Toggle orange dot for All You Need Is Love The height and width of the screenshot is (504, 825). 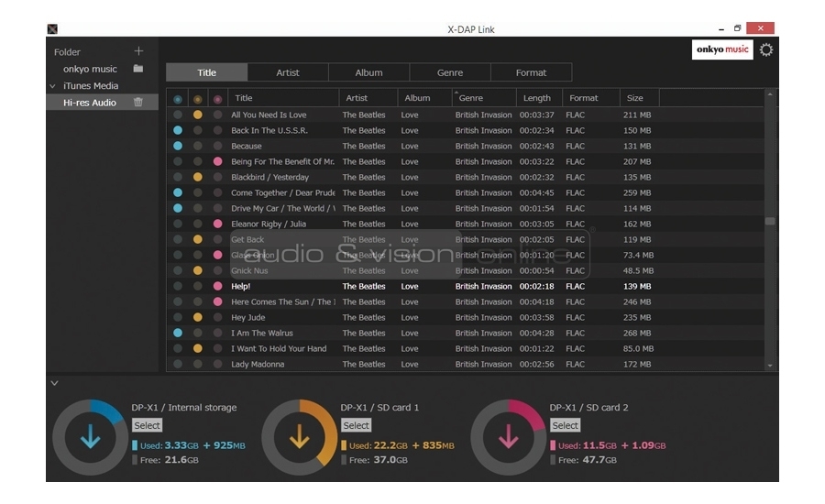(197, 115)
